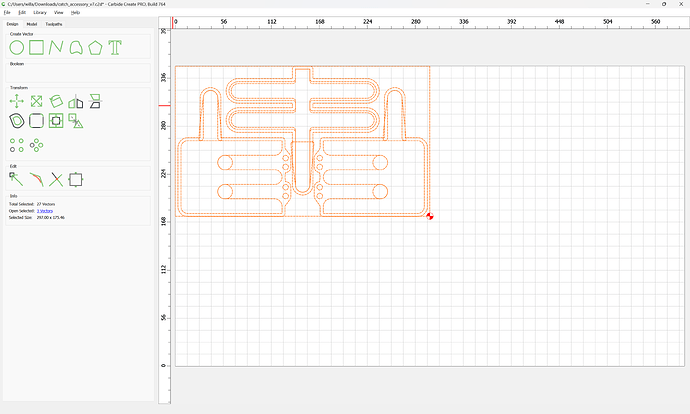Click the 'Total Selected:' label
Viewport: 690px width, 414px height.
[22, 204]
